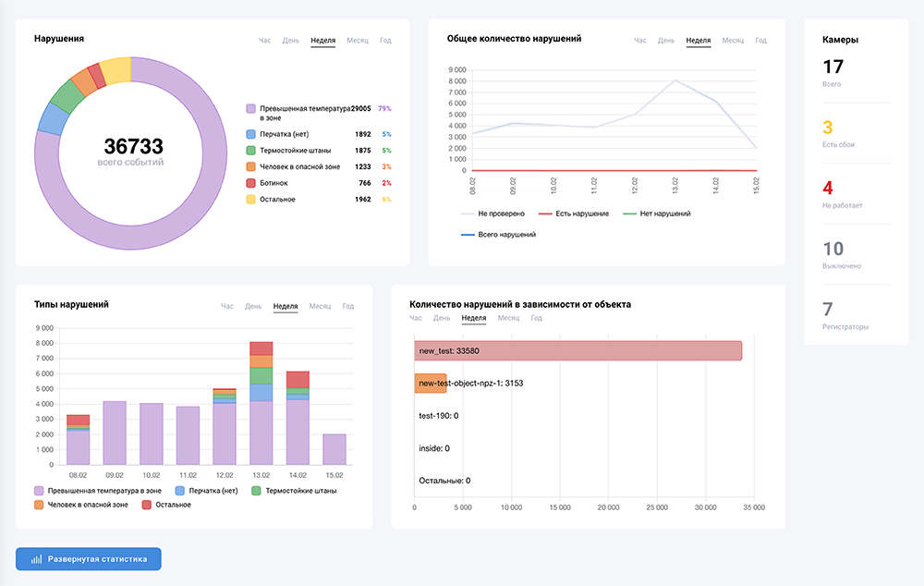
Task: Click red Ботинок swatch in donut legend
Action: click(x=250, y=183)
